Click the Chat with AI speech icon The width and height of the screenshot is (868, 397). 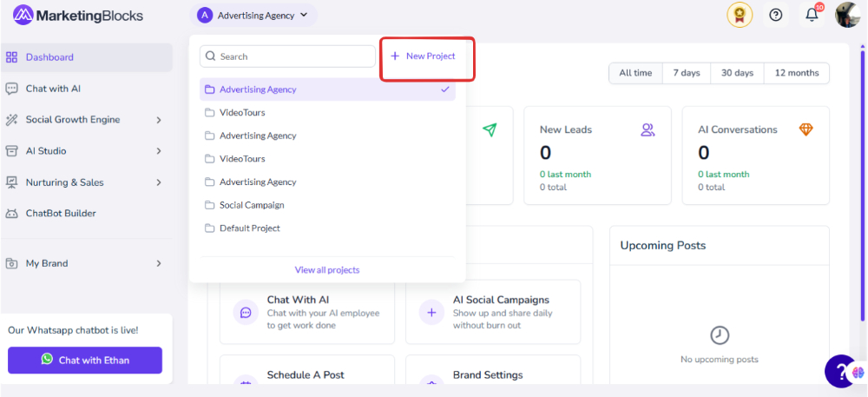tap(11, 89)
